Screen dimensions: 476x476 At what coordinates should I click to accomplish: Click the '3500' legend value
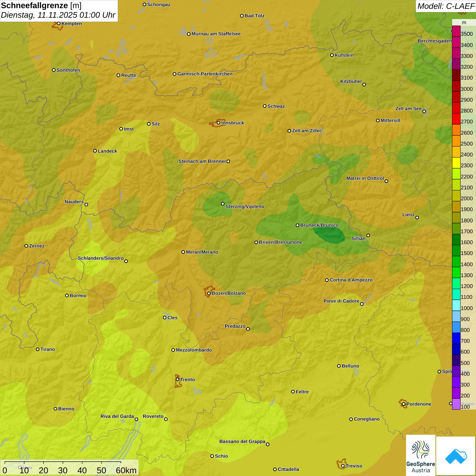click(466, 34)
